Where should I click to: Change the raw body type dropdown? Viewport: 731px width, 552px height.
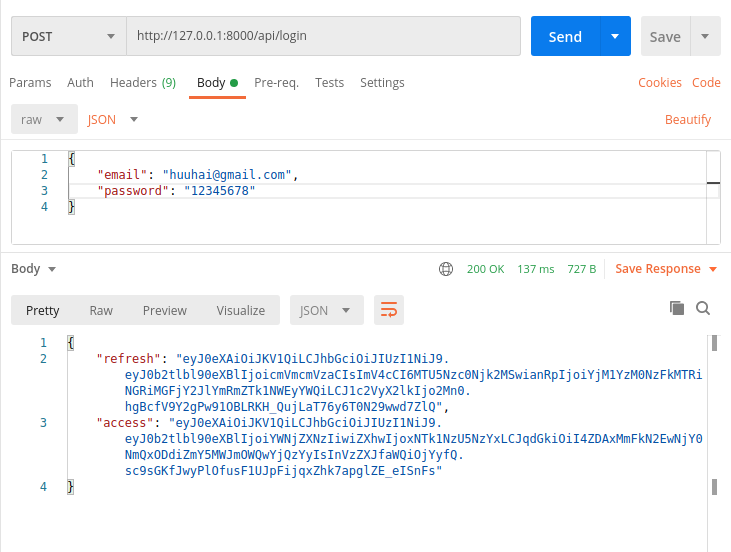[x=44, y=119]
